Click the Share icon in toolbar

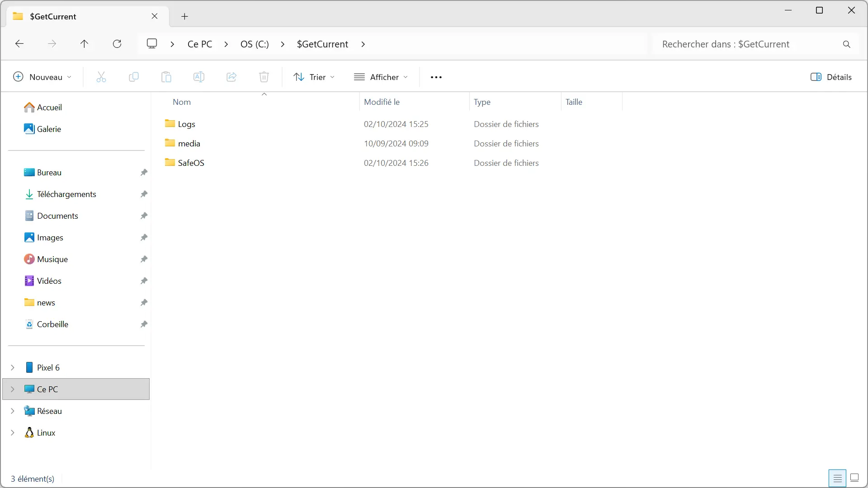231,77
